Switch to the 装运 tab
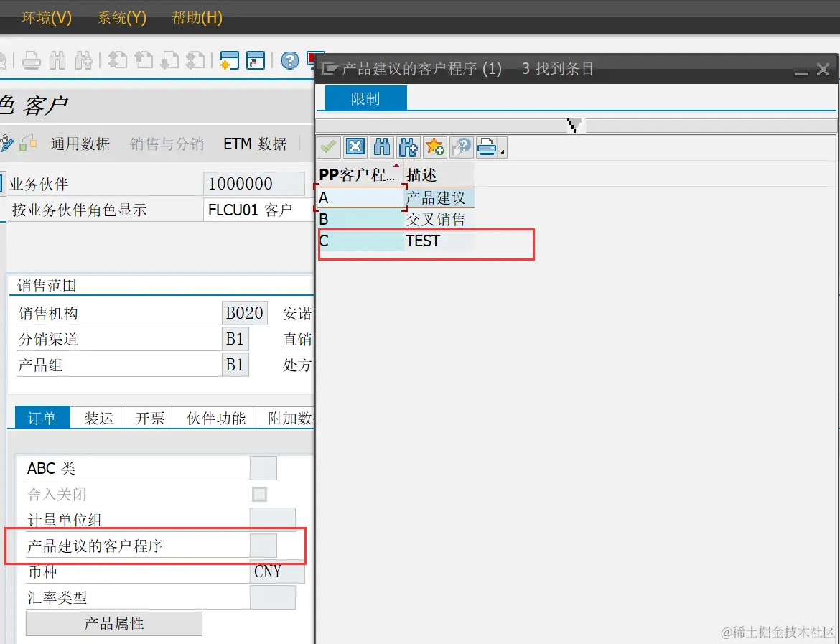The height and width of the screenshot is (644, 840). (98, 418)
